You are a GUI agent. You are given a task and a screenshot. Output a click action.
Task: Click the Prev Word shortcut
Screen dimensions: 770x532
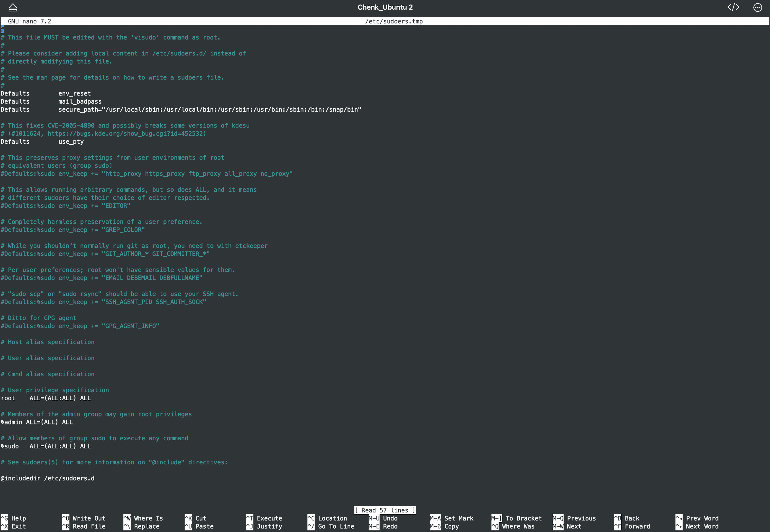point(697,518)
